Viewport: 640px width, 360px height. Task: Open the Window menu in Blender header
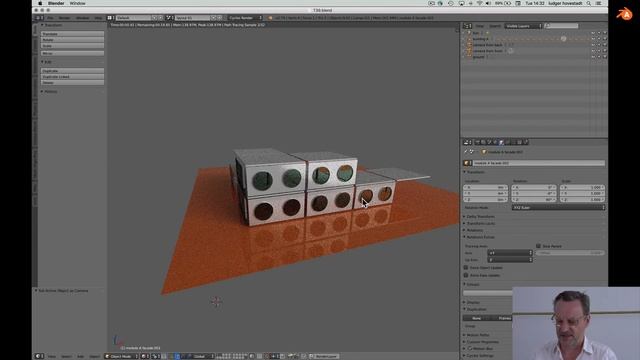[82, 18]
